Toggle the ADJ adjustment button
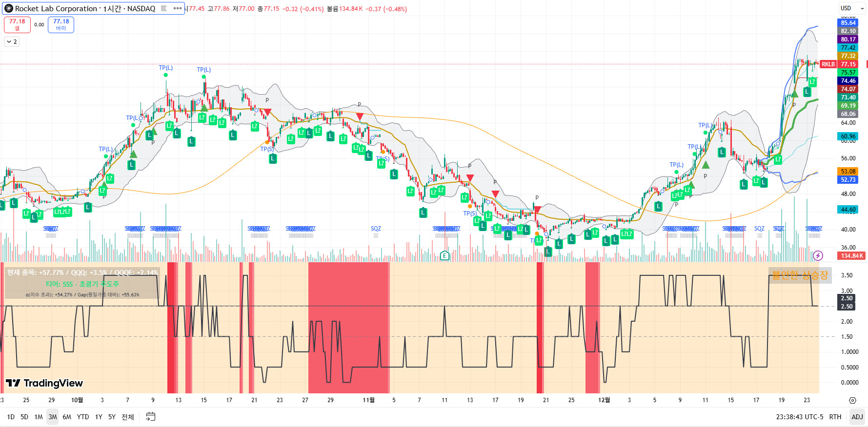 857,417
